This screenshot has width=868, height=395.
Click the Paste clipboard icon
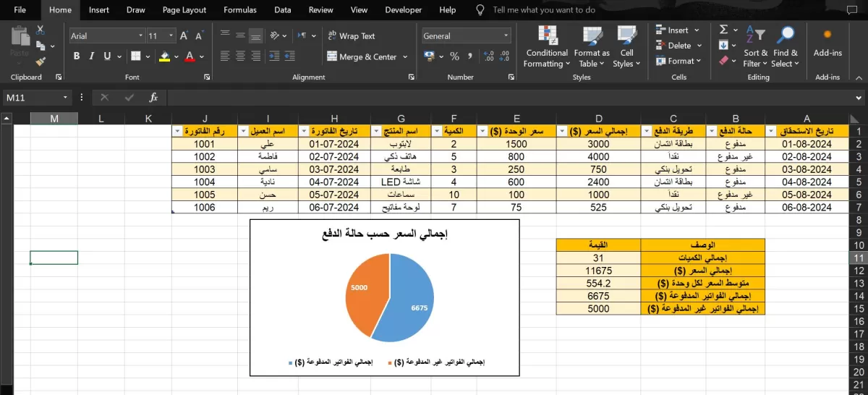pos(20,36)
